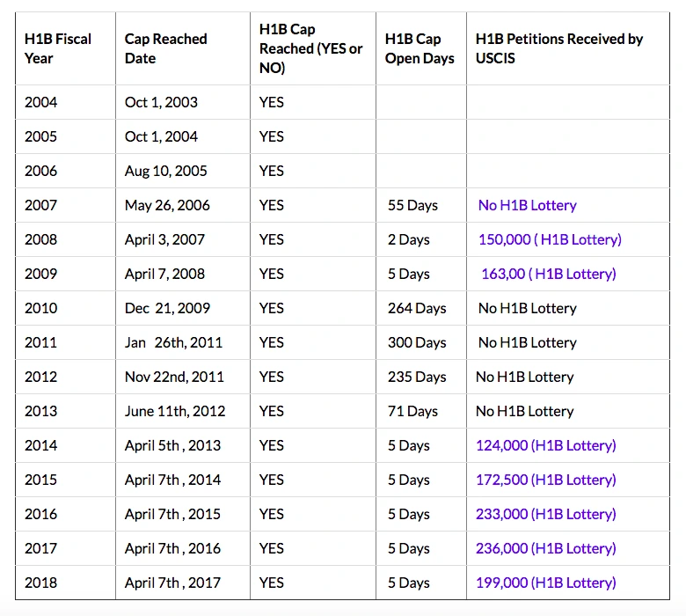
Task: Follow the '124,000 (H1B Lottery)' link
Action: 546,445
